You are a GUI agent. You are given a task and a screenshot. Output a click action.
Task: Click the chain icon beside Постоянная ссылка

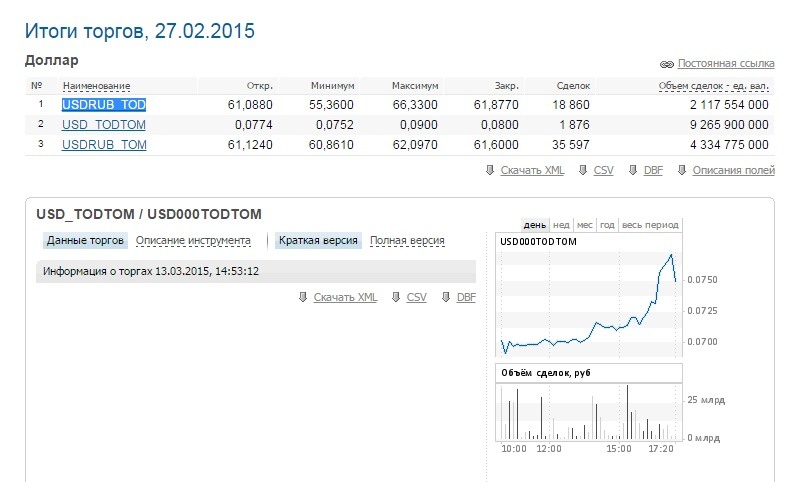click(667, 63)
